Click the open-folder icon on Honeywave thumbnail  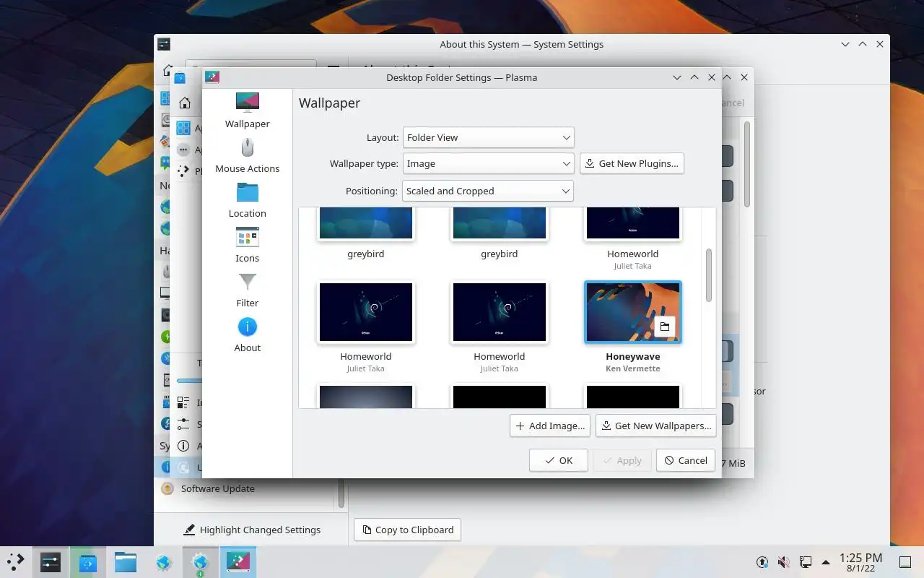click(x=665, y=327)
